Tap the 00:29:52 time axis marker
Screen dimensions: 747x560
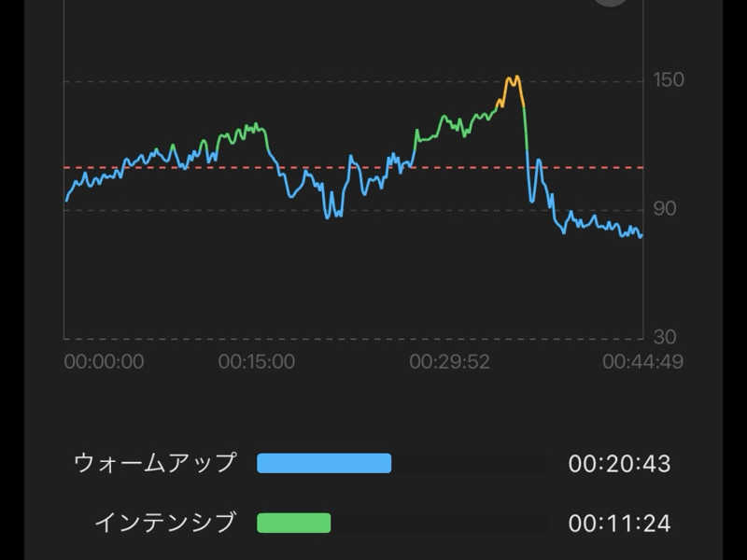(x=449, y=361)
